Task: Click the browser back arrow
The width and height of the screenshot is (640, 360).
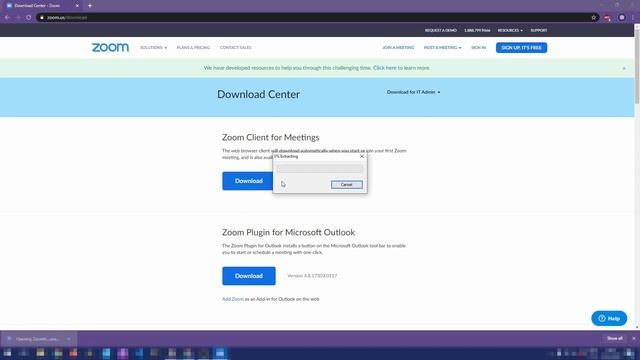Action: click(7, 18)
